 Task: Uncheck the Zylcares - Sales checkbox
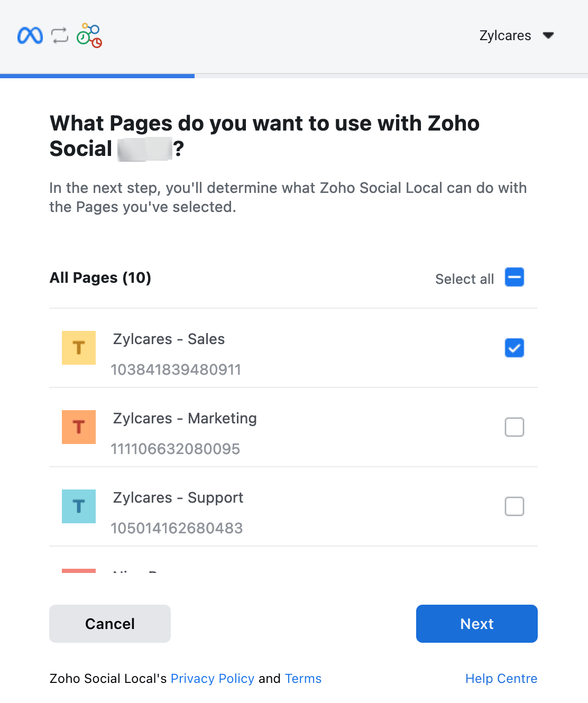(x=514, y=348)
